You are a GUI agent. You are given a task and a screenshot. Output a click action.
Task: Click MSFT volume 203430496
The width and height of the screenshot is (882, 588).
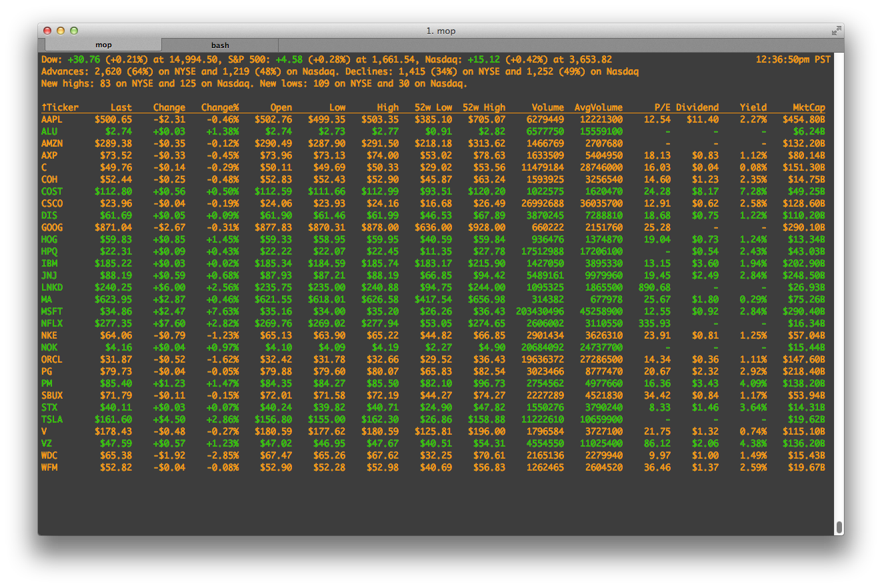click(540, 311)
